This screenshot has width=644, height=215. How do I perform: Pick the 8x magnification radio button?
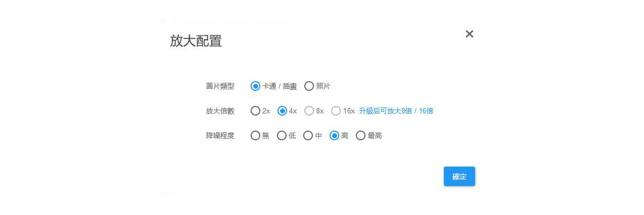[x=309, y=111]
